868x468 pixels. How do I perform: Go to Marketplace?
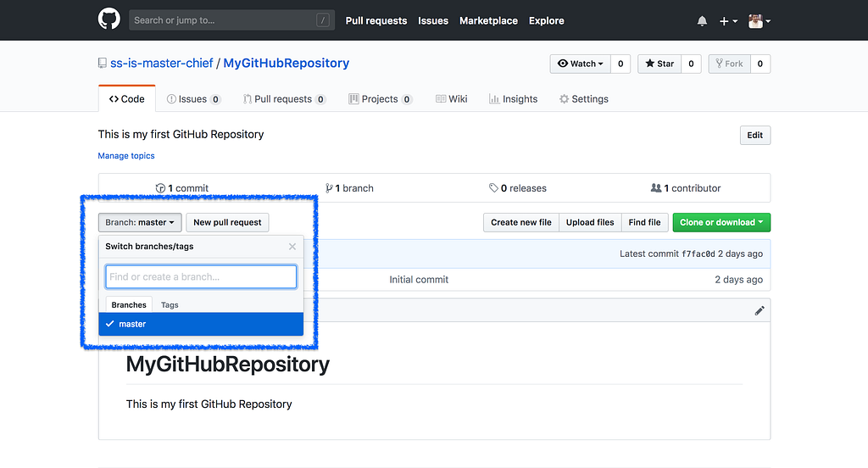[488, 20]
